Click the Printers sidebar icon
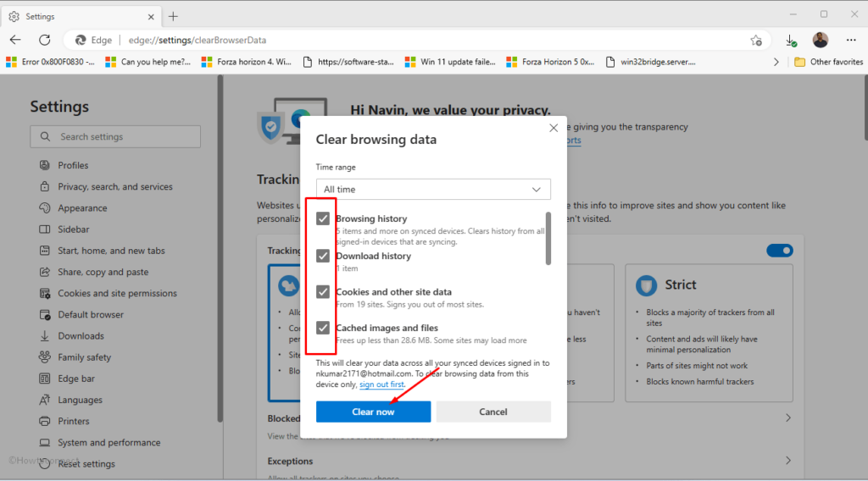The width and height of the screenshot is (868, 481). 44,421
